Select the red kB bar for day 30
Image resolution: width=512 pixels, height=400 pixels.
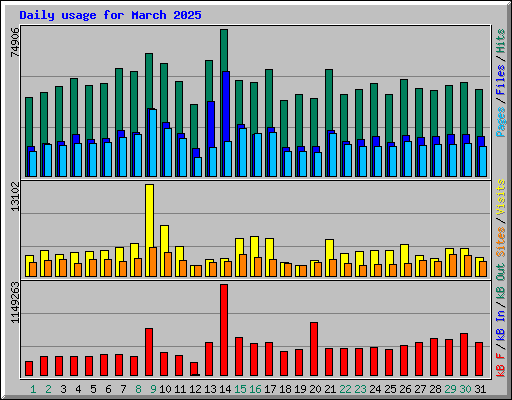pos(464,354)
